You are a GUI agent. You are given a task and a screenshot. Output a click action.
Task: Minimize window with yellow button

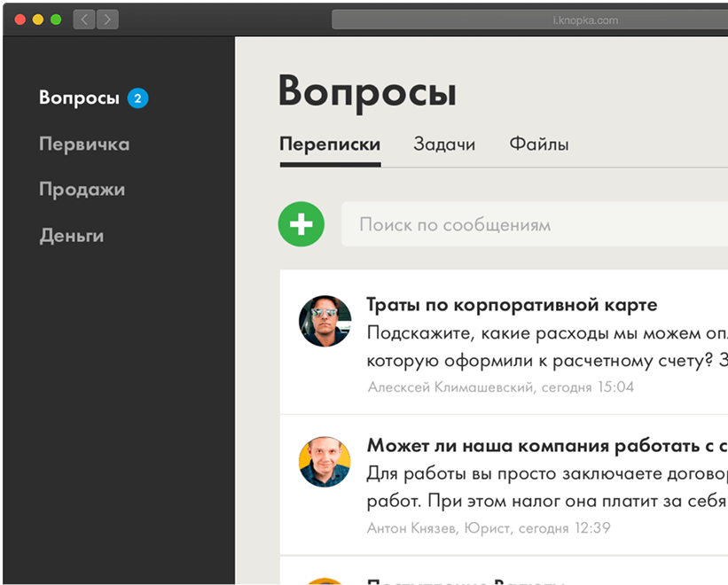point(38,19)
